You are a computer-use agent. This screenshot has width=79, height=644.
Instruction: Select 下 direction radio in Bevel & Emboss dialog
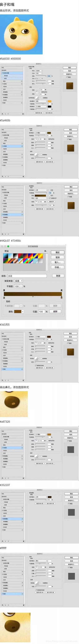point(40,78)
